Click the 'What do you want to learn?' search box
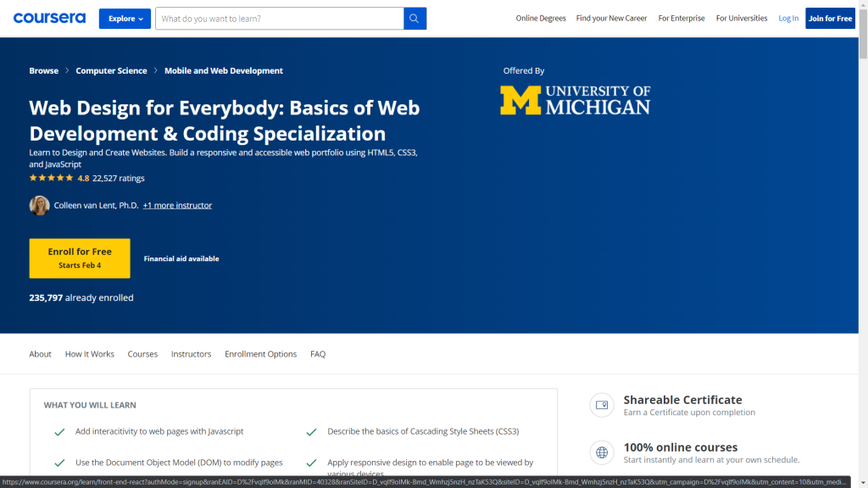The width and height of the screenshot is (868, 488). 271,18
